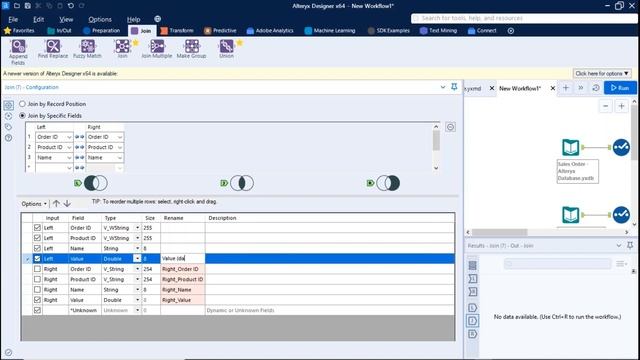The height and width of the screenshot is (360, 640).
Task: Close the New Workflow1 tab
Action: point(553,88)
